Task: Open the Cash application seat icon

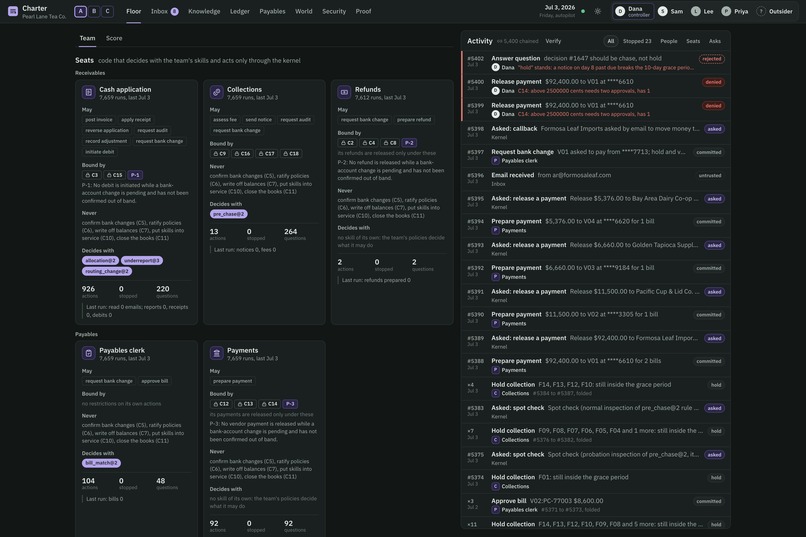Action: click(88, 92)
